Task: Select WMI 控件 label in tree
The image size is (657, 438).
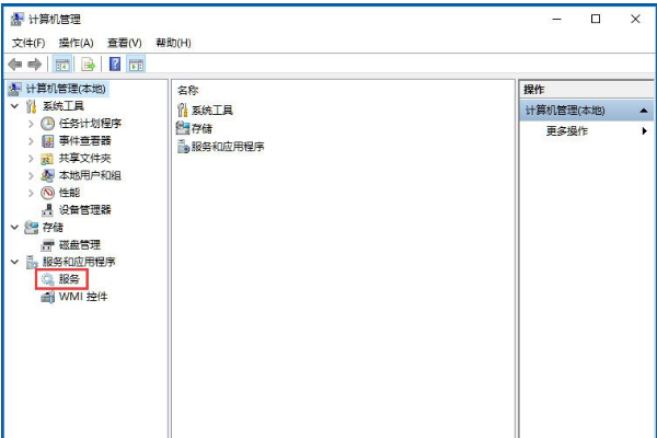Action: tap(83, 297)
